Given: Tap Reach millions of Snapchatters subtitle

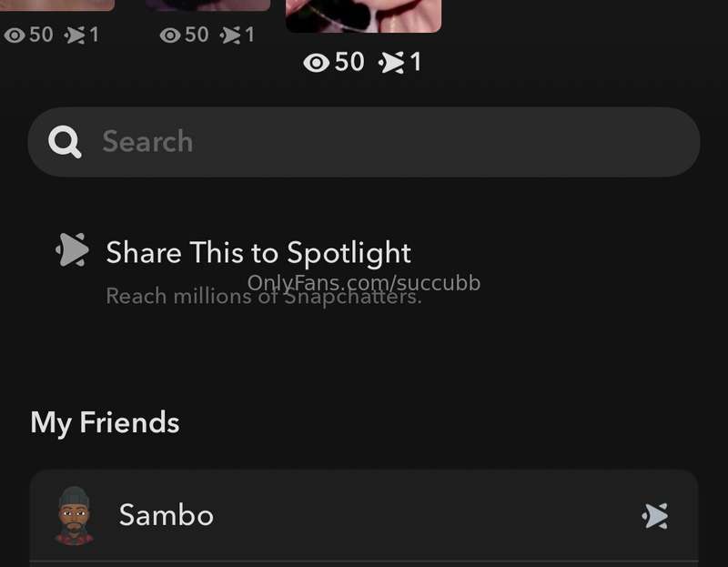Looking at the screenshot, I should coord(264,297).
